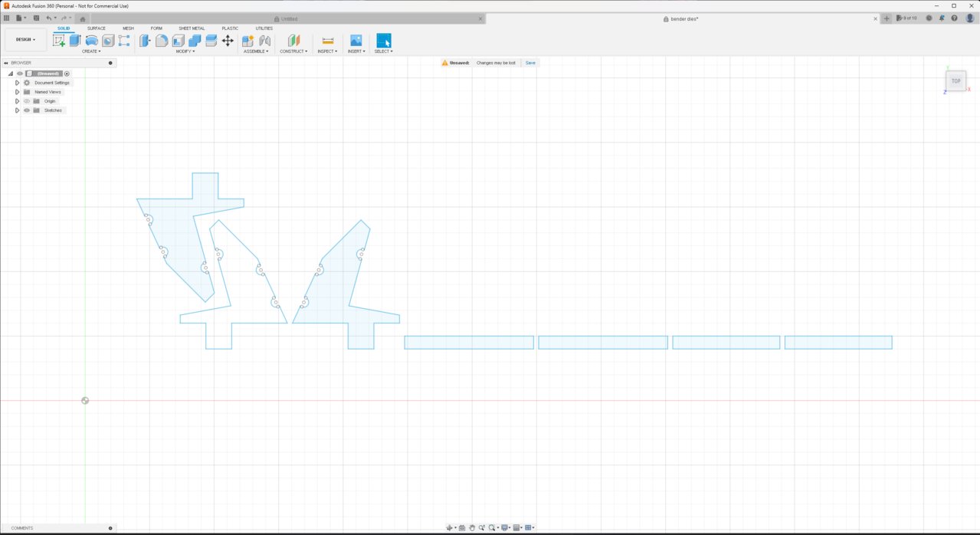Open the File menu dropdown
Viewport: 980px width, 535px height.
tap(21, 18)
